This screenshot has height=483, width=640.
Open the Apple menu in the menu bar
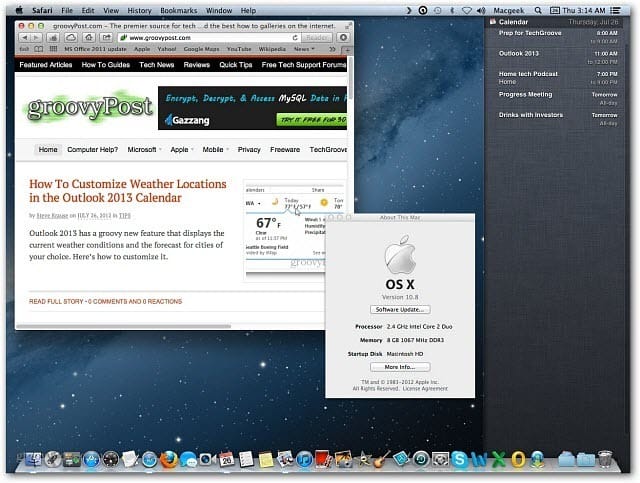pyautogui.click(x=19, y=11)
